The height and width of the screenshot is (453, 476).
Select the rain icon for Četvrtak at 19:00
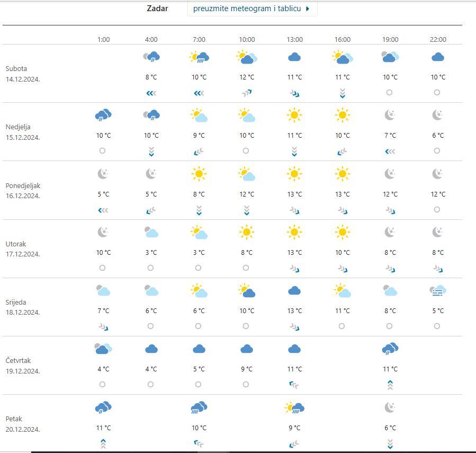point(390,348)
